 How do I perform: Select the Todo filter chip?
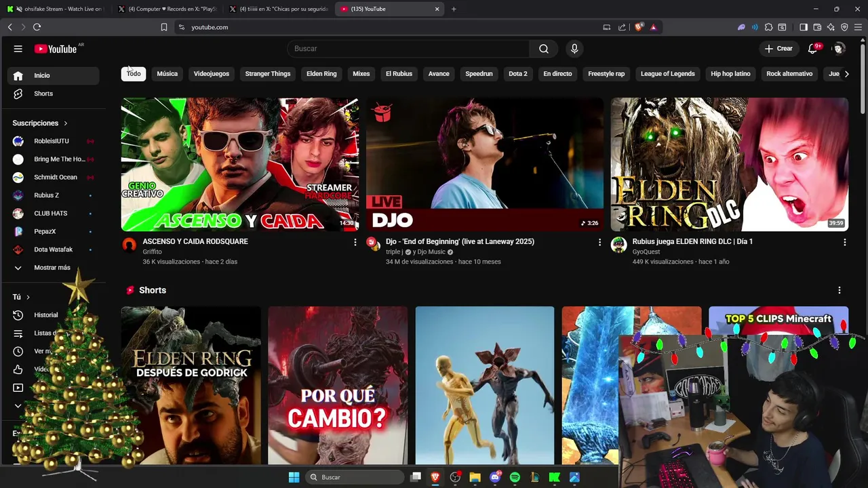tap(134, 74)
